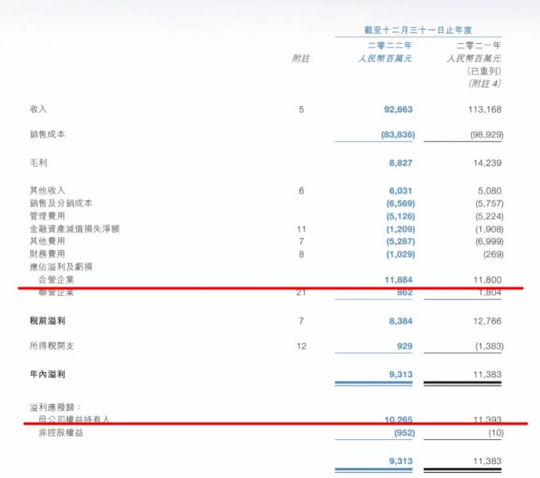Click the (附註 4) reference
The image size is (540, 478).
tap(485, 84)
